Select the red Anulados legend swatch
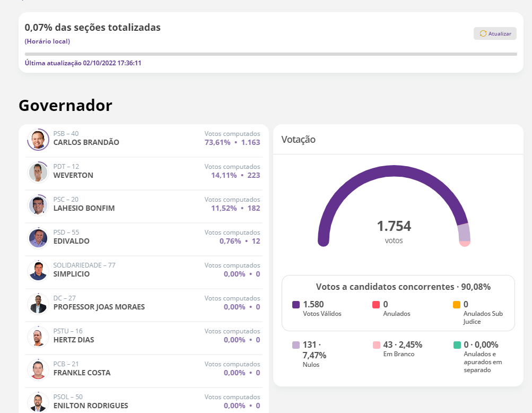Image resolution: width=532 pixels, height=413 pixels. tap(376, 305)
